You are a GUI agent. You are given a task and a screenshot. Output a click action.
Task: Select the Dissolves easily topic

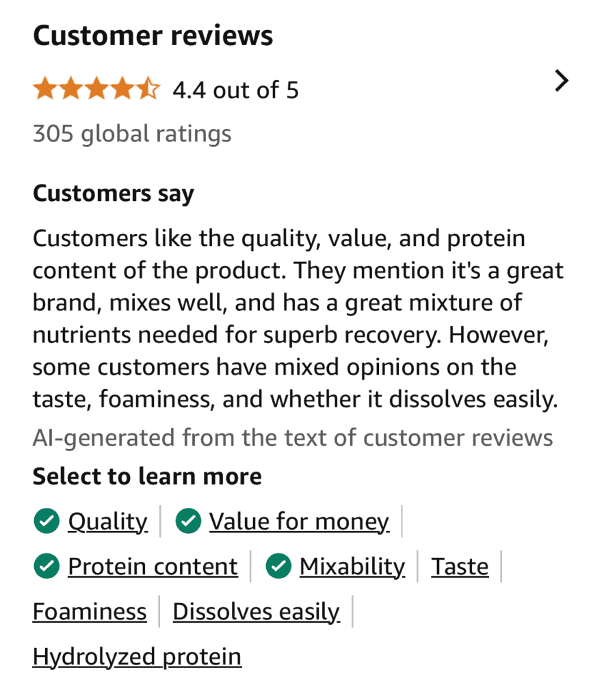pyautogui.click(x=257, y=611)
